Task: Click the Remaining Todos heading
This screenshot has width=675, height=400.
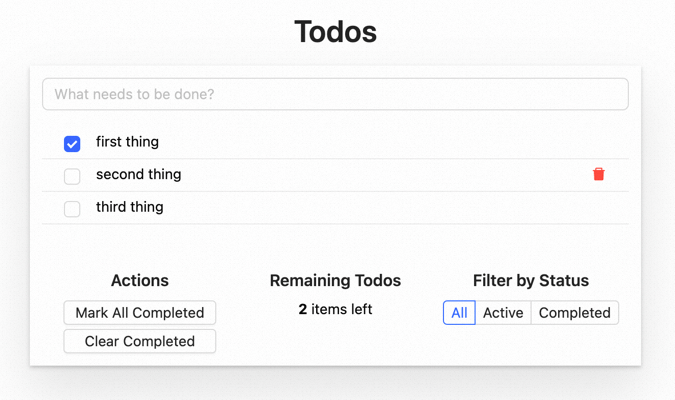Action: coord(335,281)
